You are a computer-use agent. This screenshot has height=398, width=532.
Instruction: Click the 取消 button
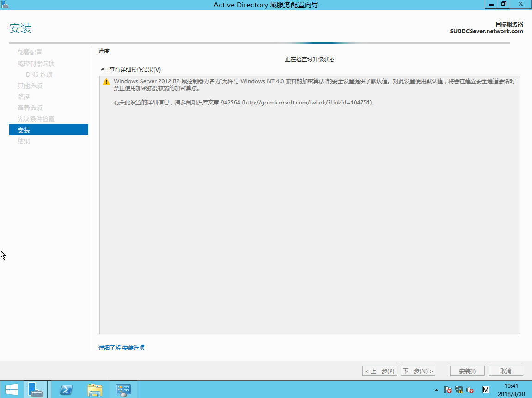[506, 371]
